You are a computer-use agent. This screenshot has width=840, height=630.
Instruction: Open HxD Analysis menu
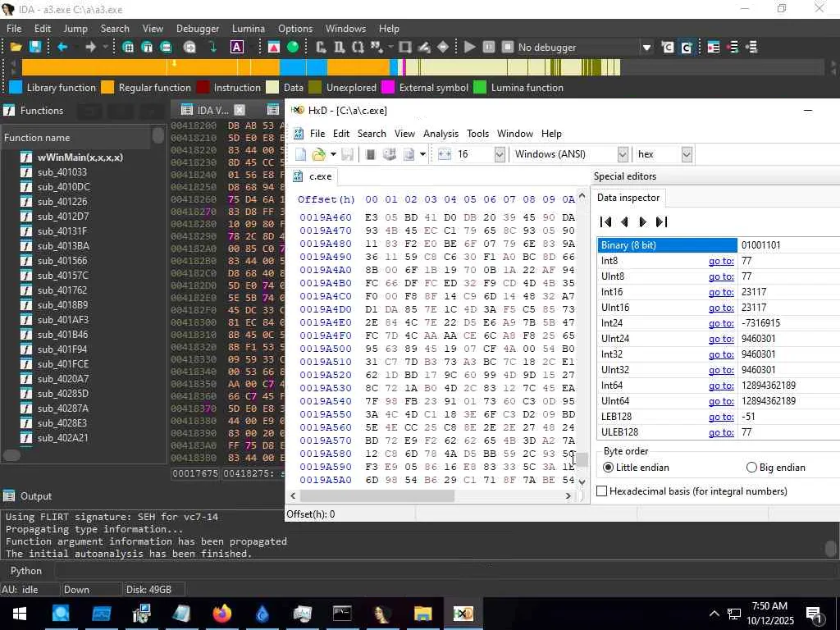[x=441, y=134]
